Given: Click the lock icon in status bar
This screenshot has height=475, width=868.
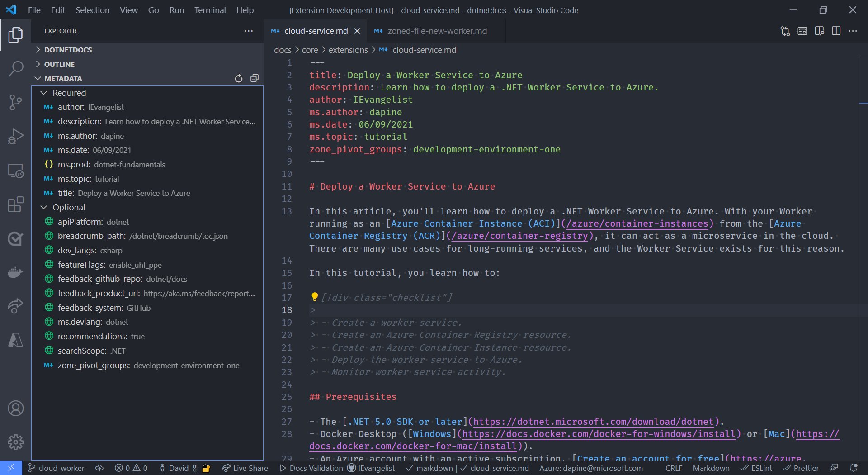Looking at the screenshot, I should (x=206, y=468).
